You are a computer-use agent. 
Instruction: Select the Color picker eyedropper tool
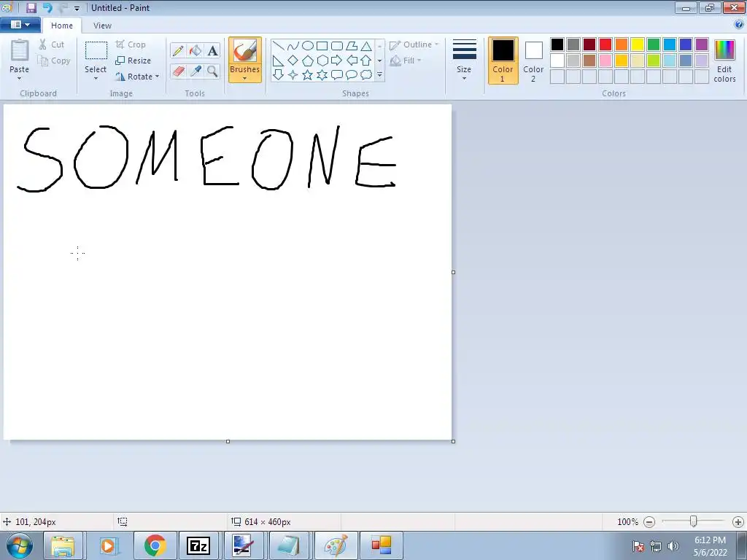click(196, 71)
